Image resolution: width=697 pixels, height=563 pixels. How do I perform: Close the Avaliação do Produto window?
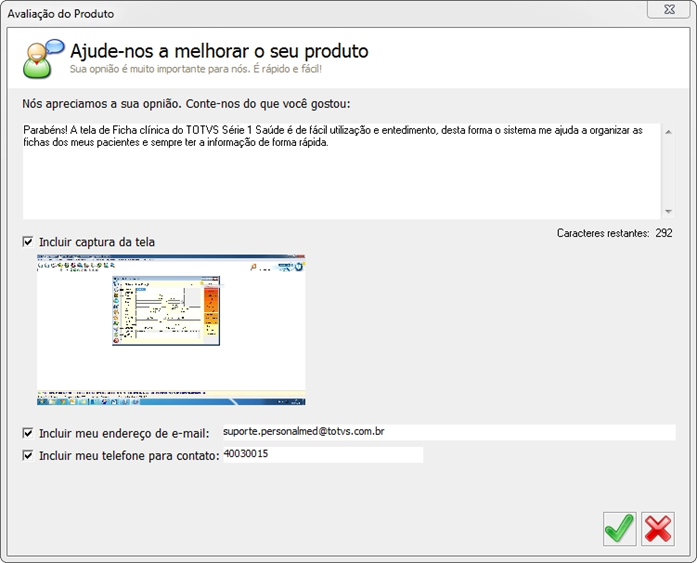click(668, 9)
